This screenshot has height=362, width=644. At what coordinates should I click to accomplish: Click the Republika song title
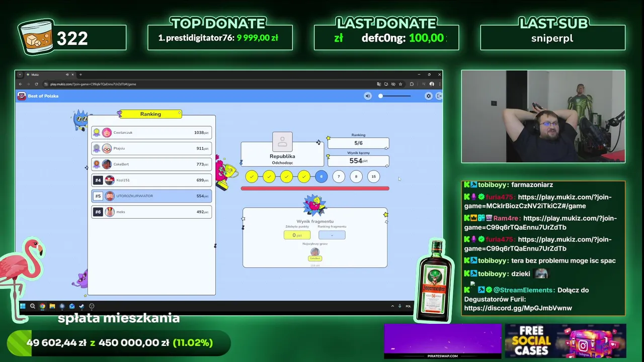pos(282,156)
